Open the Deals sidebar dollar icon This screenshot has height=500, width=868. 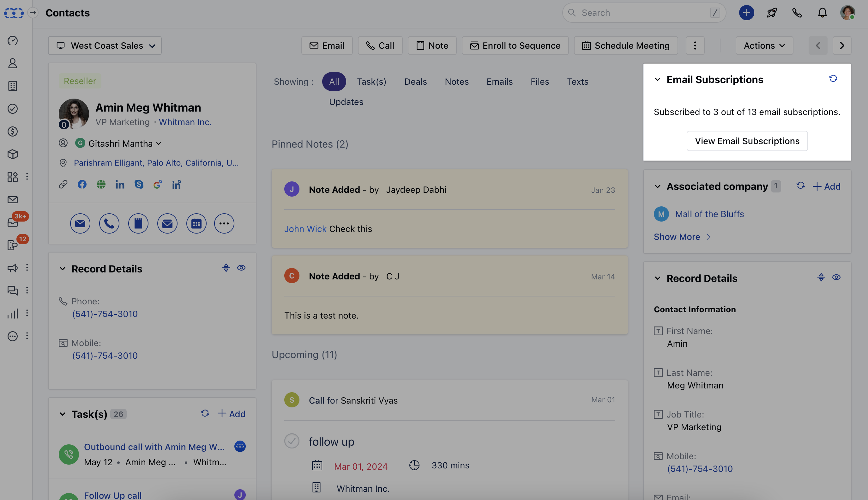pyautogui.click(x=13, y=131)
